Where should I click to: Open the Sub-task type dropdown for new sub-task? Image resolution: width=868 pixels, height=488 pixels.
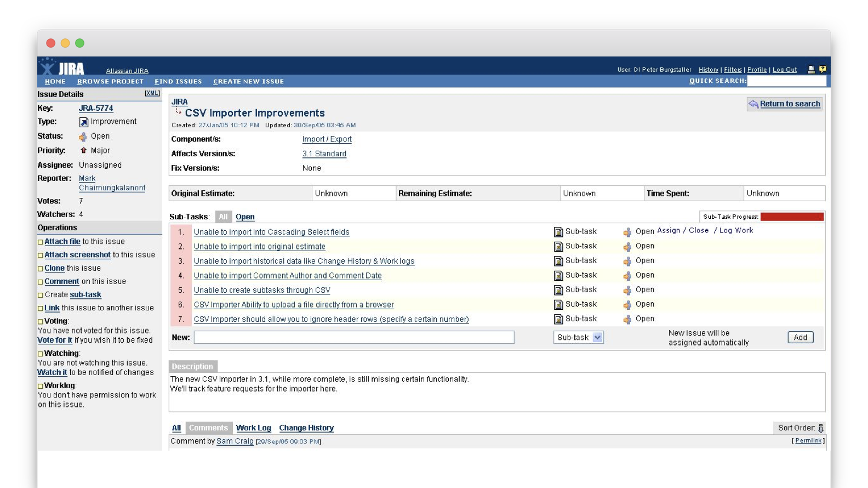597,338
